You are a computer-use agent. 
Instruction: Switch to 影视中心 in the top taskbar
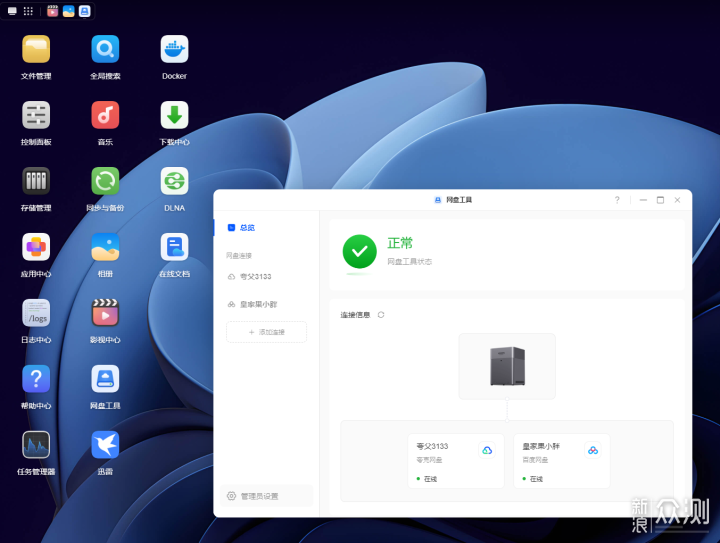53,11
